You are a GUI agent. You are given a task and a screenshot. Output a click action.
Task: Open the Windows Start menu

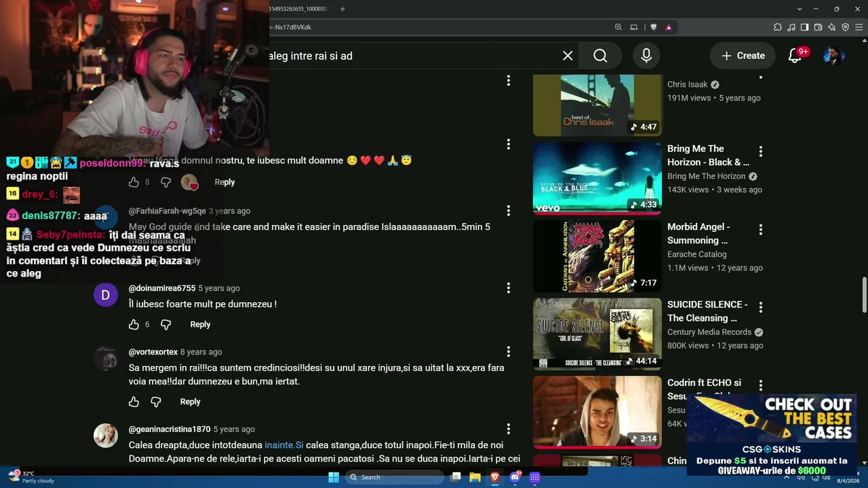click(x=334, y=477)
